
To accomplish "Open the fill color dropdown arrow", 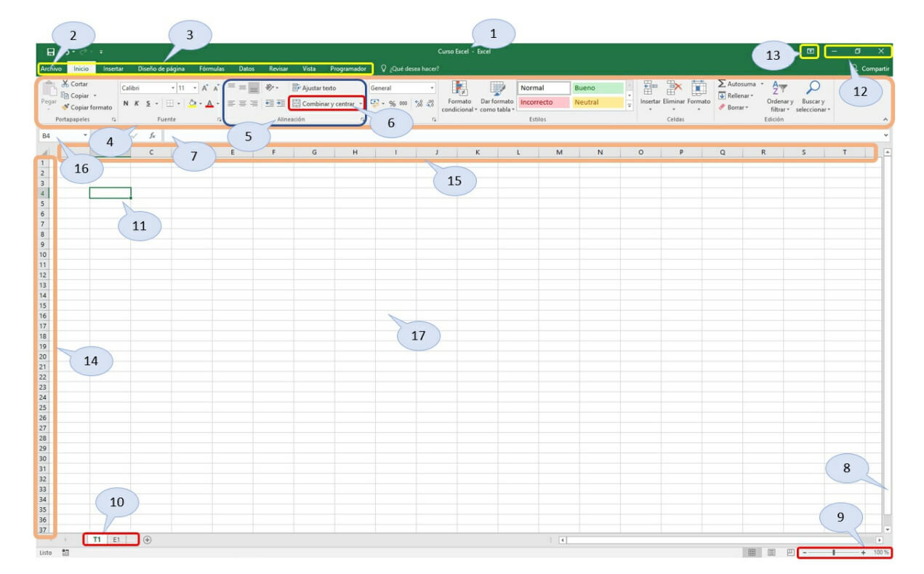I will (200, 103).
